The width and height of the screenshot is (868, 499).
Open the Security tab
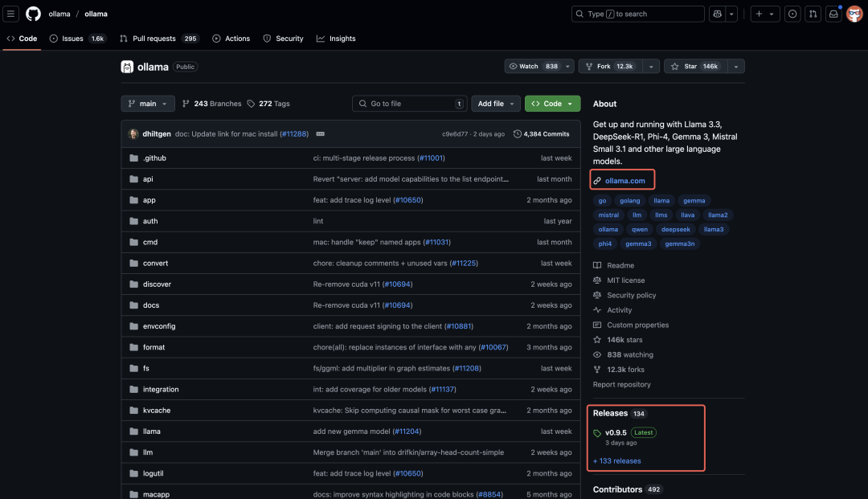(x=284, y=39)
